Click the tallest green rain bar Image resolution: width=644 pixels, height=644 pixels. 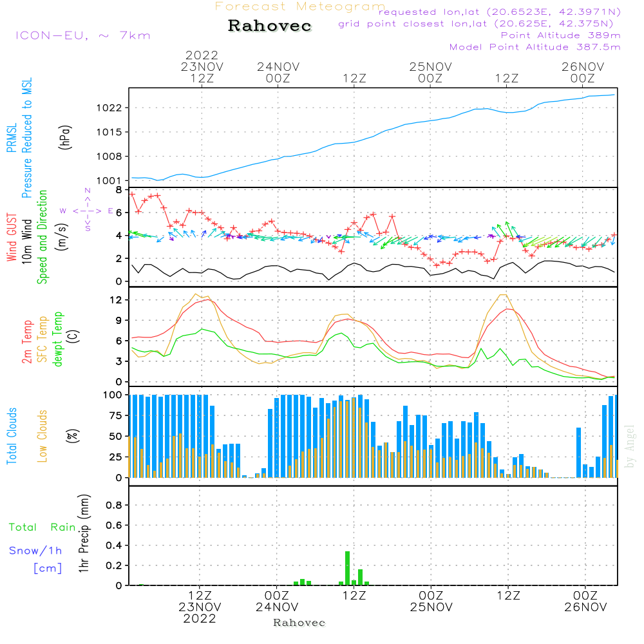tap(348, 569)
